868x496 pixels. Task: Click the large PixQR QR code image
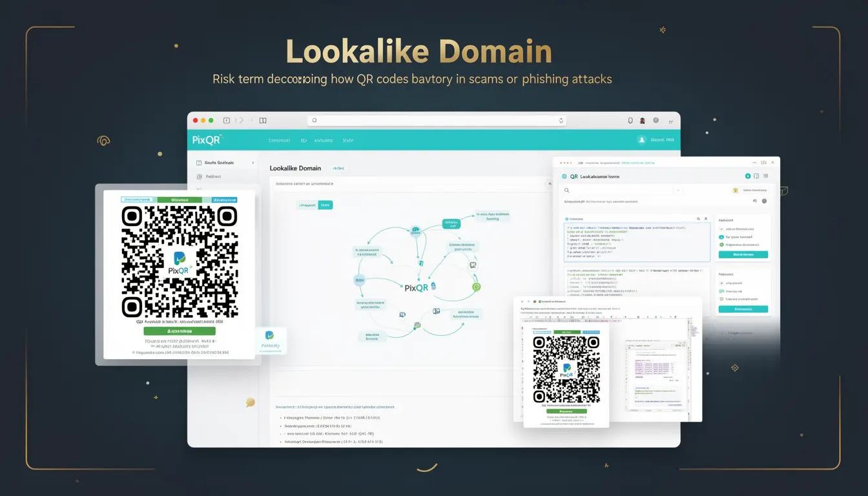[x=180, y=262]
